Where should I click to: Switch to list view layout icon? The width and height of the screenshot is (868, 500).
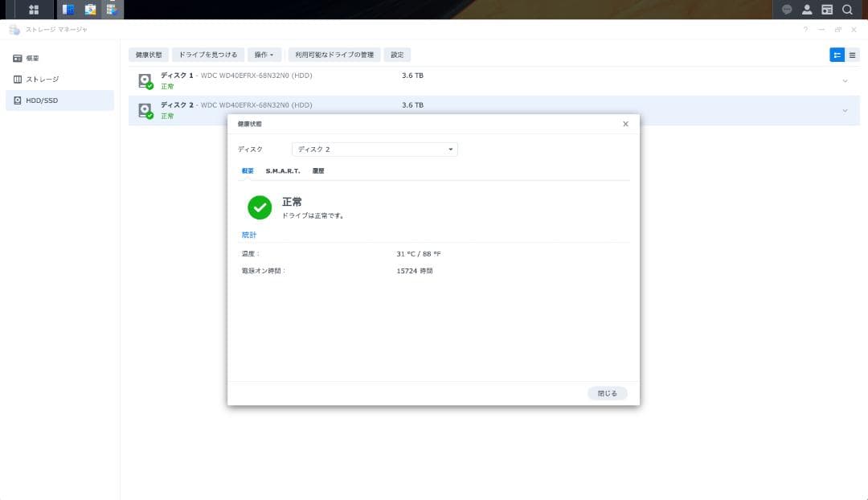pyautogui.click(x=853, y=55)
